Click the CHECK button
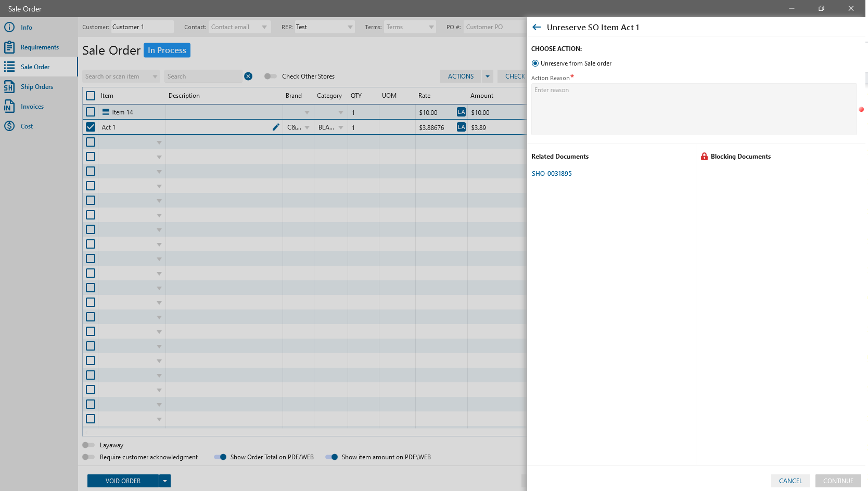This screenshot has height=491, width=868. point(513,76)
